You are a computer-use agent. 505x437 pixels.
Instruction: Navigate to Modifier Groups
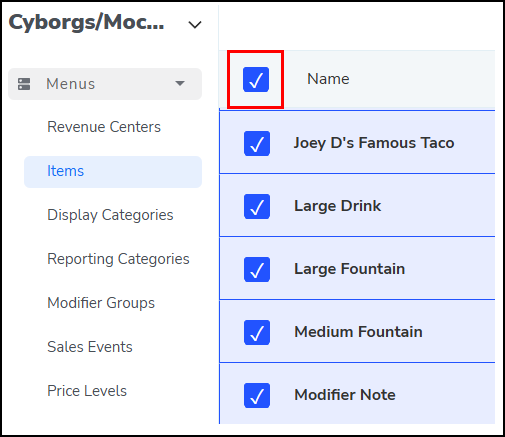(101, 303)
